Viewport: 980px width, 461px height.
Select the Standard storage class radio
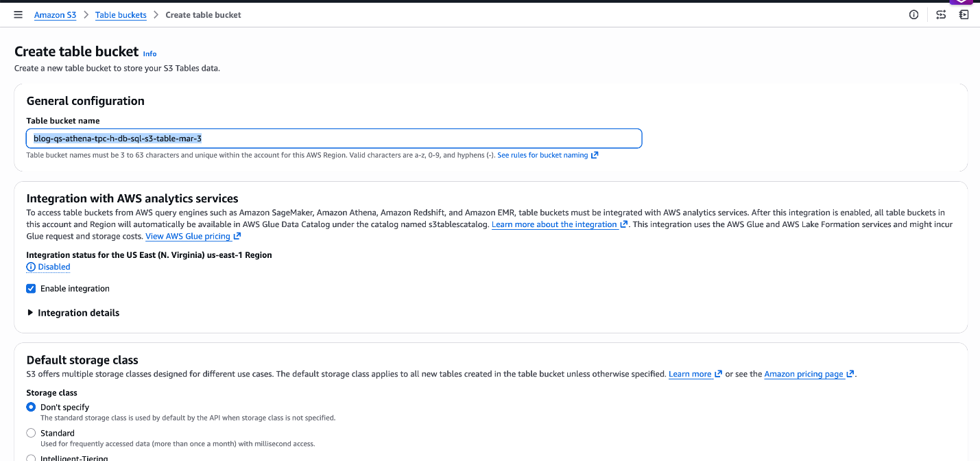click(x=31, y=433)
